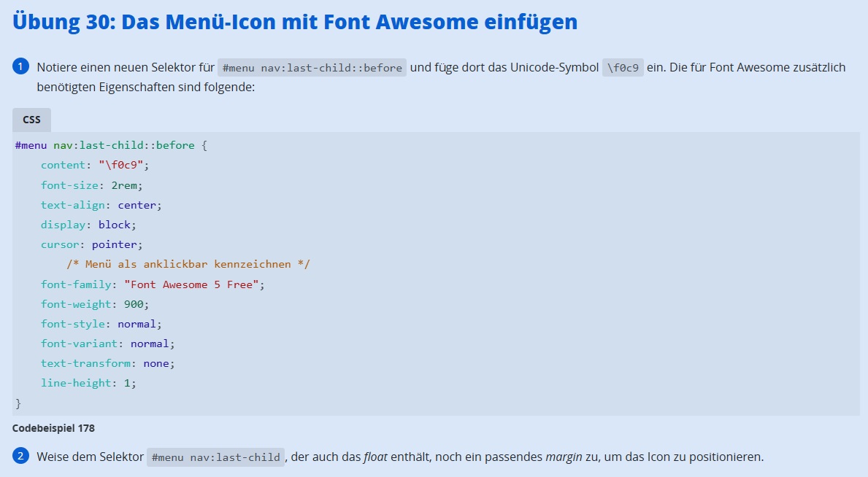Click the "Codebeispiel 178" caption
The image size is (868, 477).
click(53, 428)
